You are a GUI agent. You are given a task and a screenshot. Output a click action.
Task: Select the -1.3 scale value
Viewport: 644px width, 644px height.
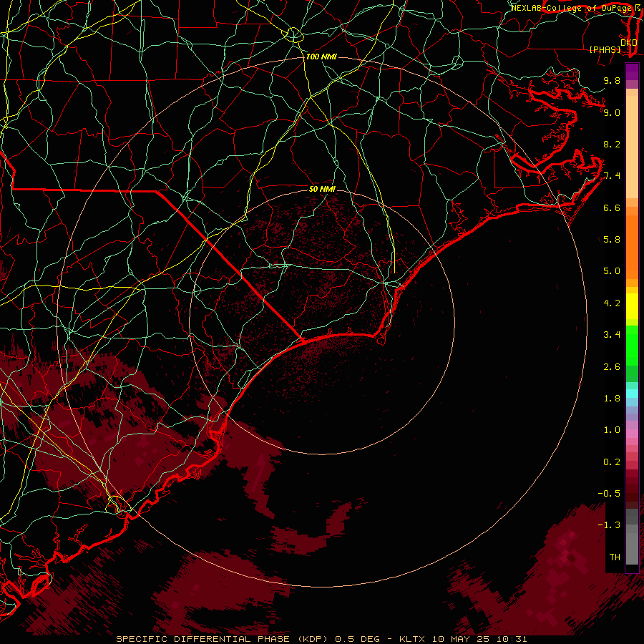(x=609, y=525)
